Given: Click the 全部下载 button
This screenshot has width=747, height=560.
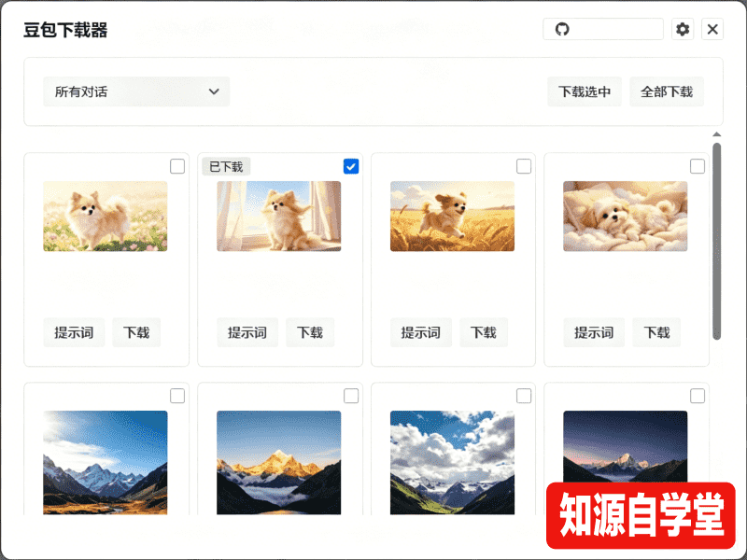Looking at the screenshot, I should (667, 91).
